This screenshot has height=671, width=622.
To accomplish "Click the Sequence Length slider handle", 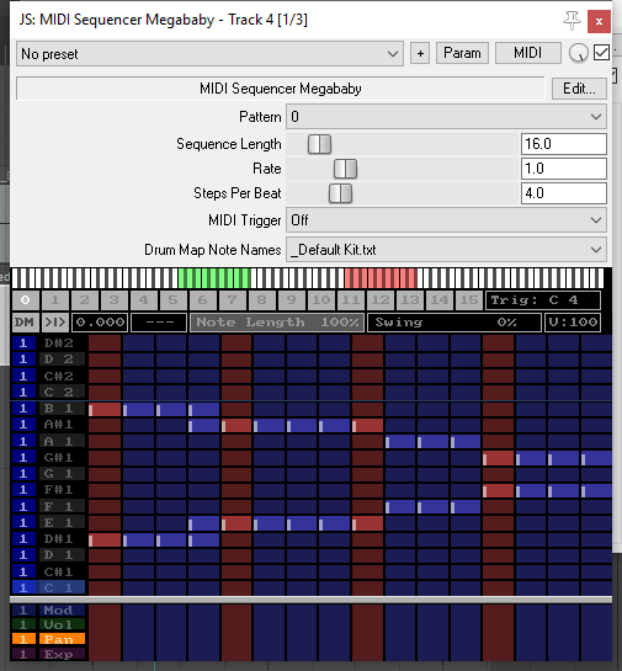I will click(x=319, y=144).
